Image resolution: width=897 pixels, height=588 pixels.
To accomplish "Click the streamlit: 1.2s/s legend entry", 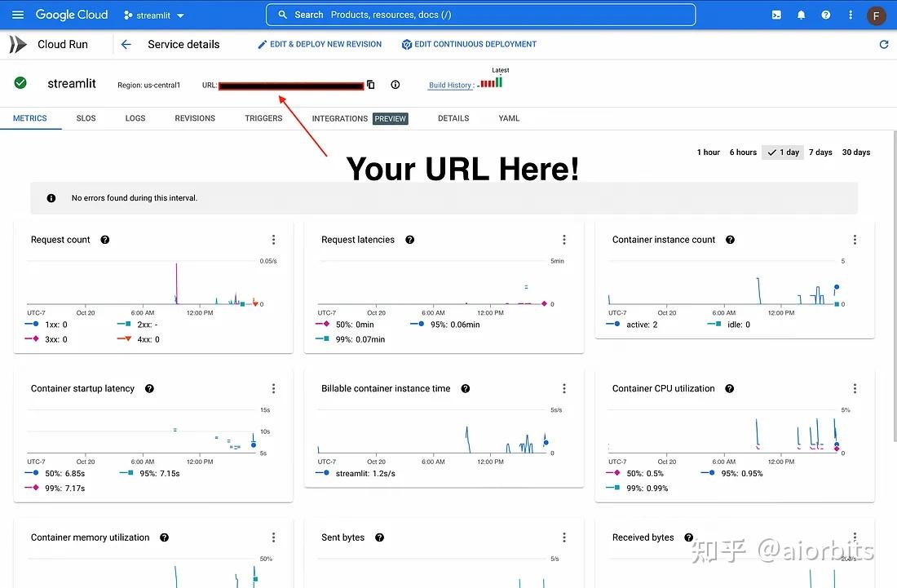I will (x=356, y=473).
